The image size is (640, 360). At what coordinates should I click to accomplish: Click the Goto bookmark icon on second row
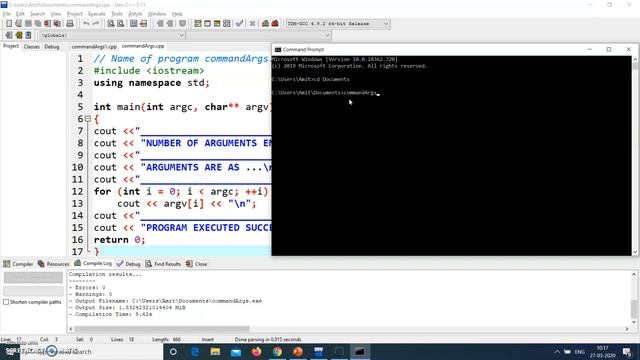[28, 36]
